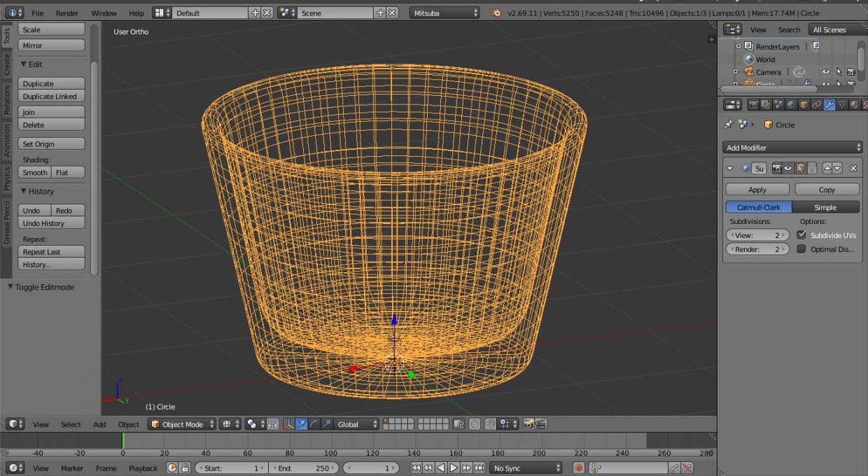Viewport: 868px width, 476px height.
Task: Adjust the View subdivisions value field
Action: (757, 235)
